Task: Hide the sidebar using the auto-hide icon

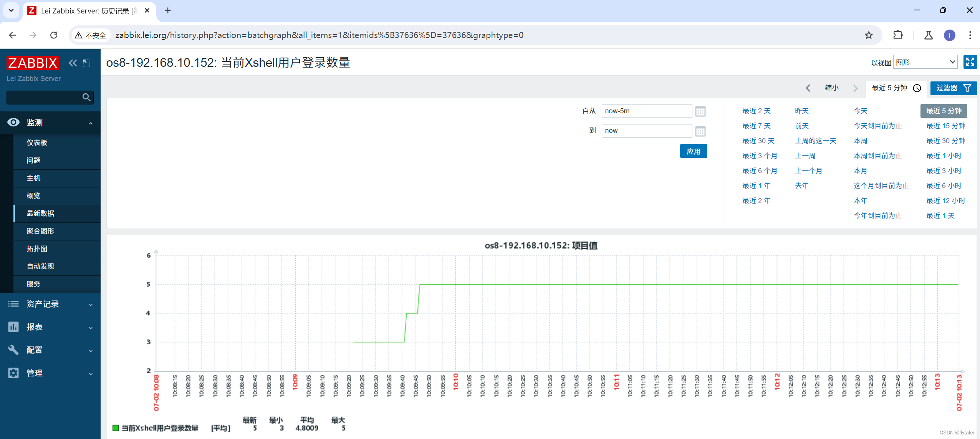Action: click(x=87, y=63)
